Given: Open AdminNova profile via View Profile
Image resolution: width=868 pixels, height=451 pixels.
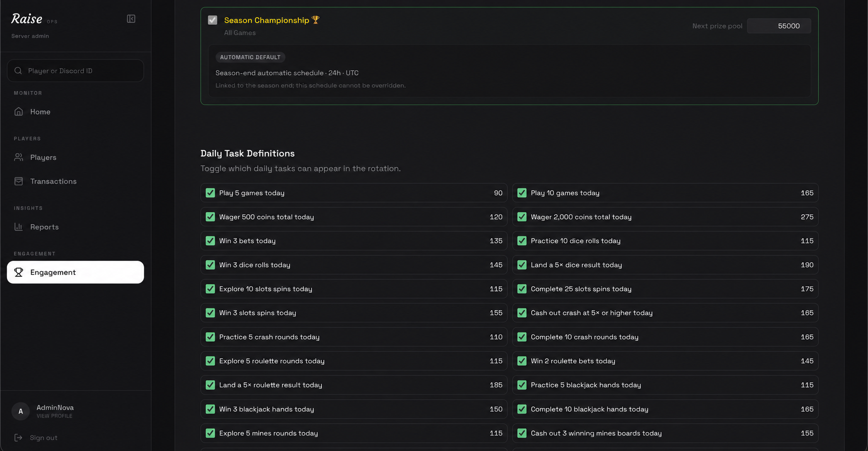Looking at the screenshot, I should tap(54, 416).
